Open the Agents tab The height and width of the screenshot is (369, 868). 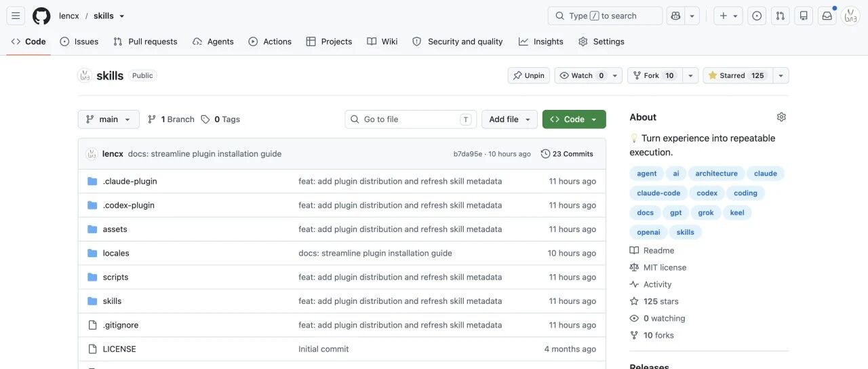click(213, 41)
